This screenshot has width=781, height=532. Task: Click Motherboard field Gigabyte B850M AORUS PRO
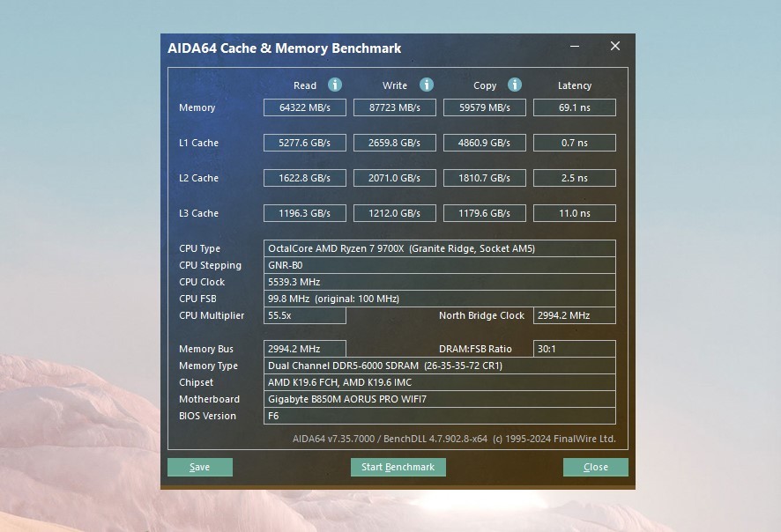pos(439,399)
